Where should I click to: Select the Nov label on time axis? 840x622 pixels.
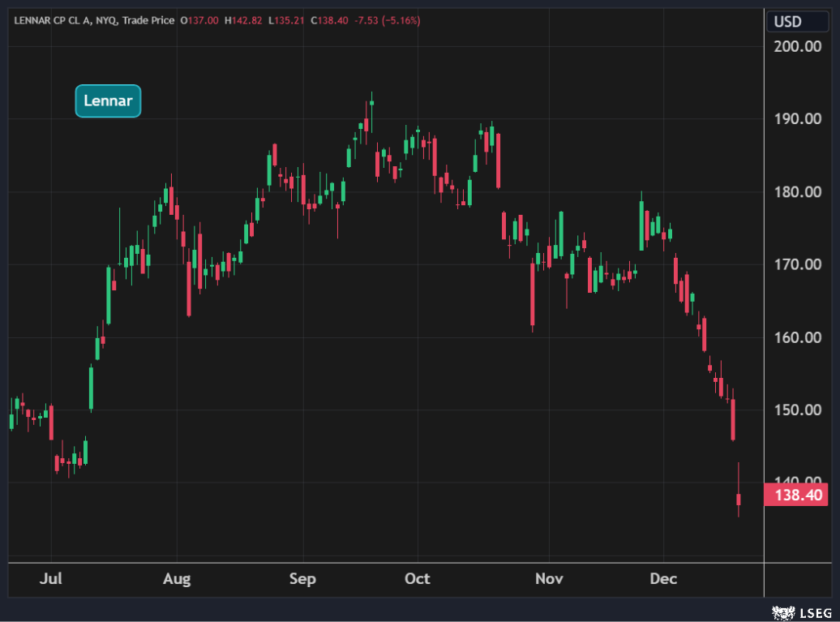[549, 578]
